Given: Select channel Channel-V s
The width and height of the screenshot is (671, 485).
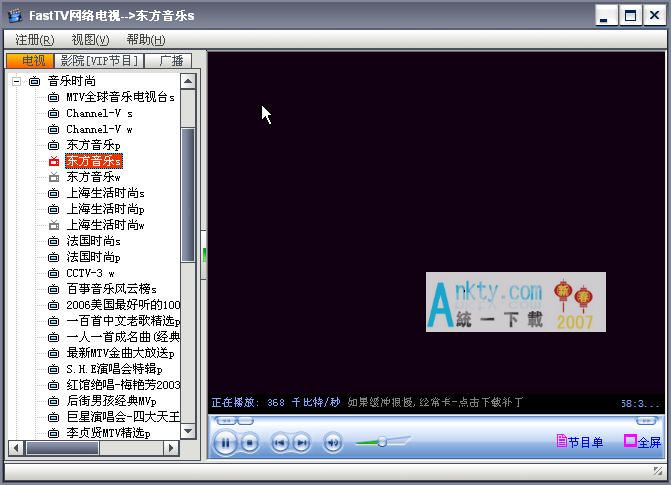Looking at the screenshot, I should [99, 113].
